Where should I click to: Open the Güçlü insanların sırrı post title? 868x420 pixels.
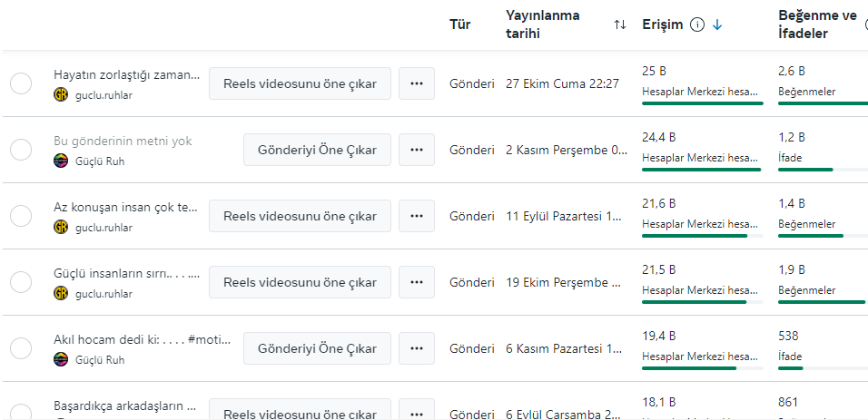[x=127, y=273]
